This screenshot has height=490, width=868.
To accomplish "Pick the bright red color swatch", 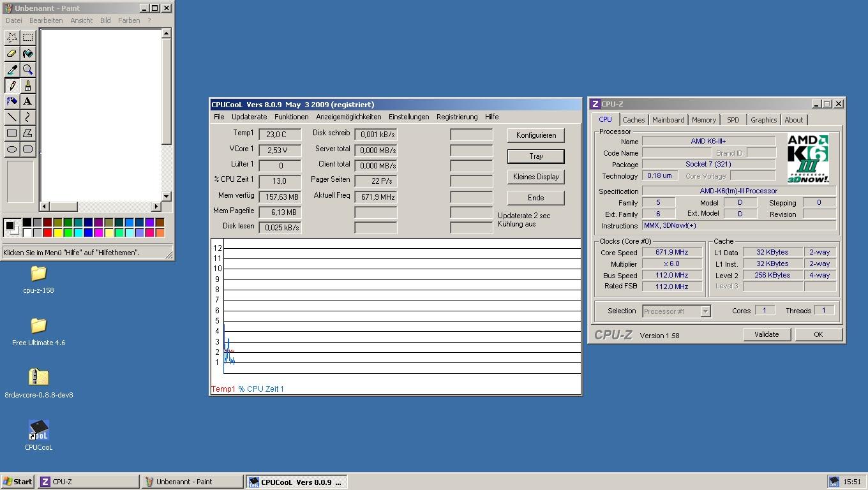I will click(x=47, y=232).
